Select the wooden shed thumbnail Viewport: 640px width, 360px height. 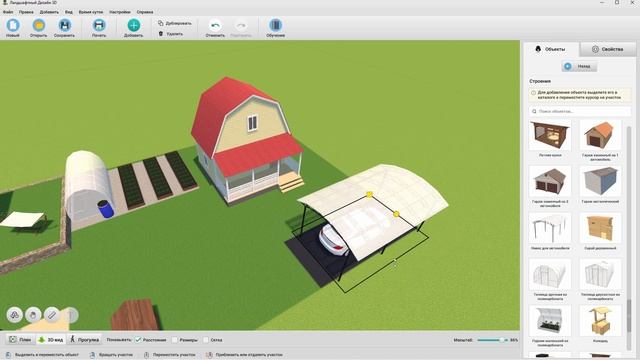(600, 228)
